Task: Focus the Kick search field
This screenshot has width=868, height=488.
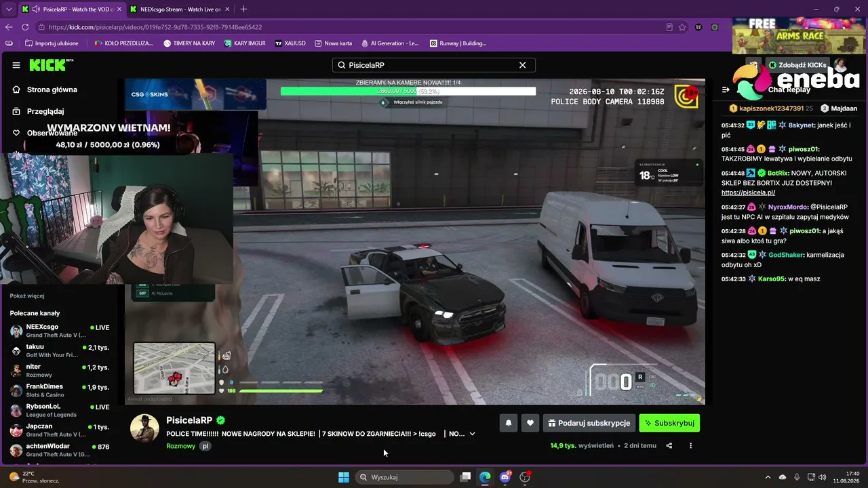Action: (433, 65)
